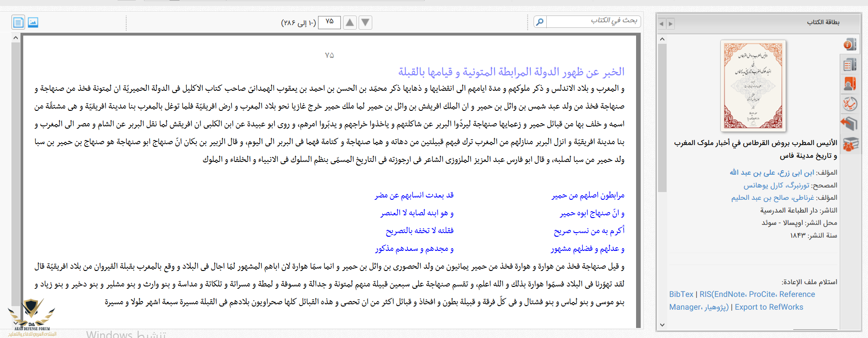Image resolution: width=868 pixels, height=338 pixels.
Task: Open the author profile sidebar icon
Action: (x=850, y=84)
